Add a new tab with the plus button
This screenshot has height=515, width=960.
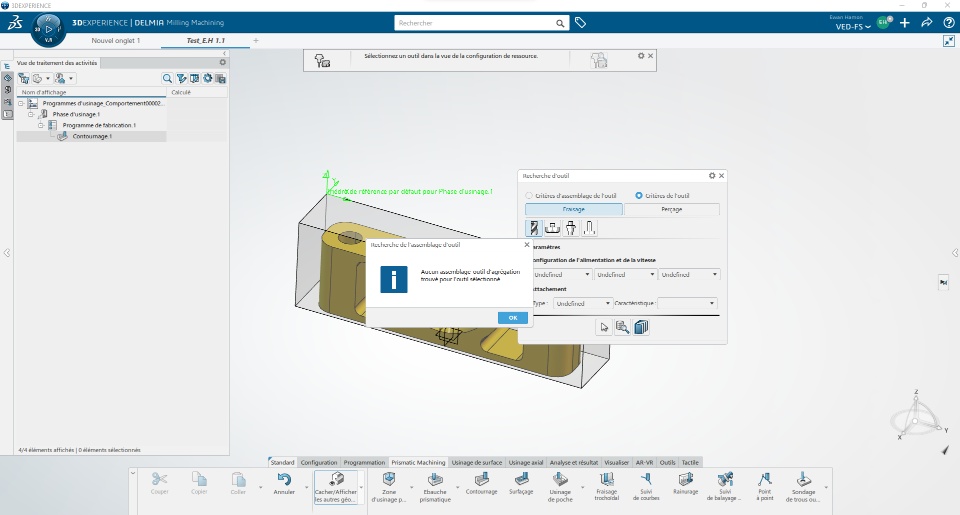click(x=256, y=40)
